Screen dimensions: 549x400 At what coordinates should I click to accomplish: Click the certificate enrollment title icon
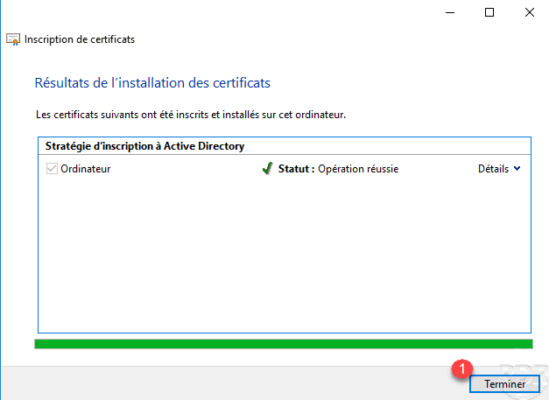click(x=13, y=39)
